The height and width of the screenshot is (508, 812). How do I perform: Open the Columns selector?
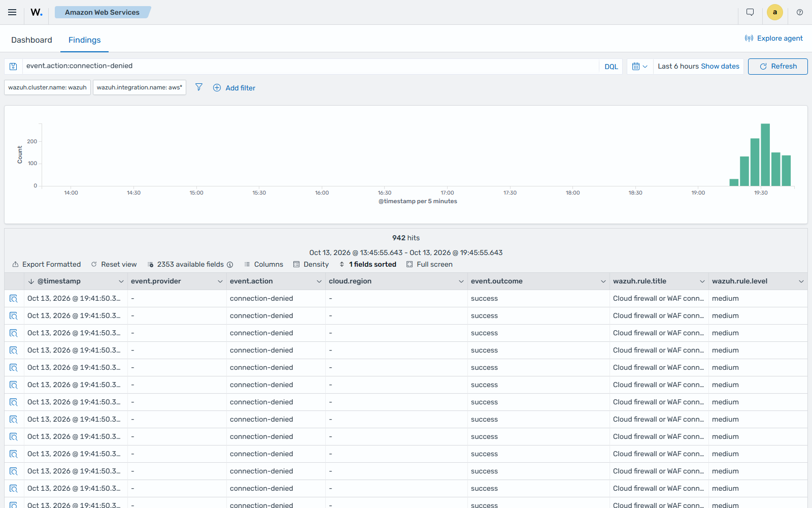263,265
